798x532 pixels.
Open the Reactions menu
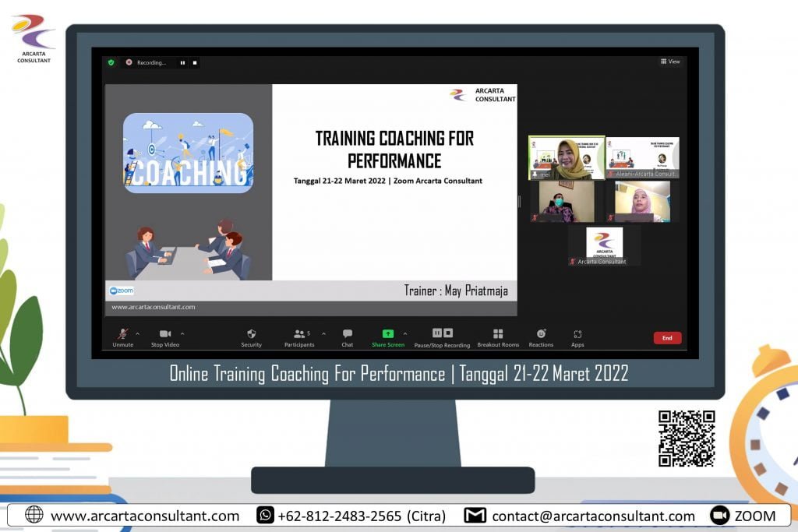click(x=541, y=336)
